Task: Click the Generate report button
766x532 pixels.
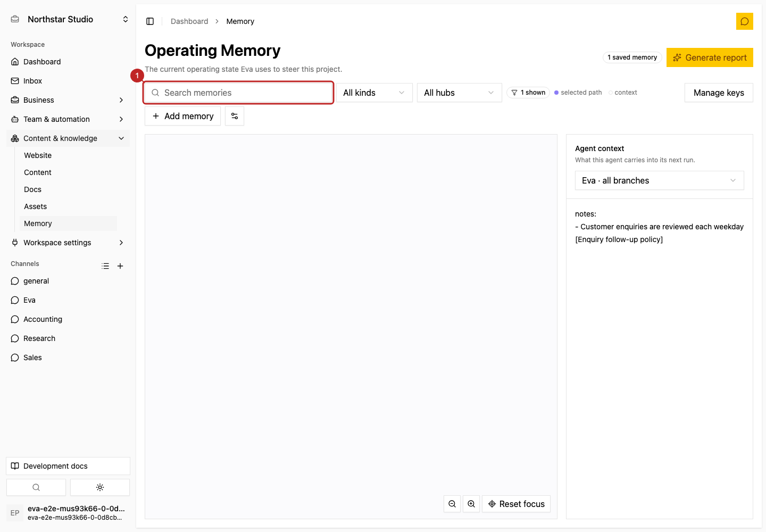Action: point(710,57)
